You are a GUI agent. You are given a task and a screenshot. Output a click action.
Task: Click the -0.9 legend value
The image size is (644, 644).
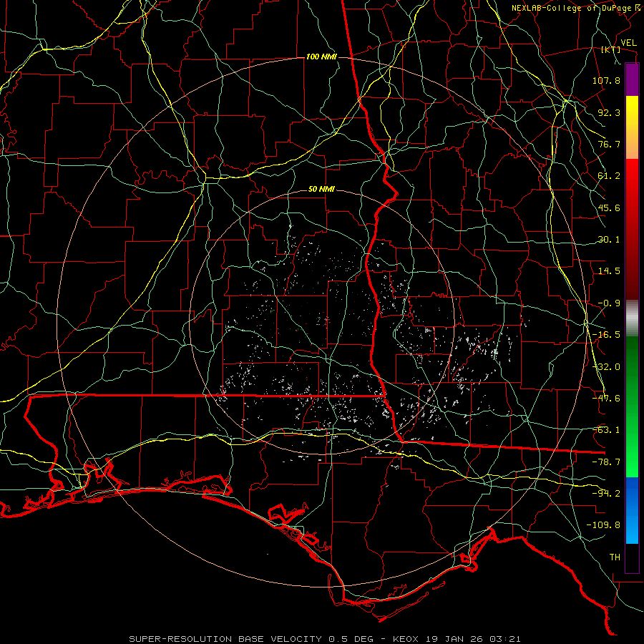point(609,303)
